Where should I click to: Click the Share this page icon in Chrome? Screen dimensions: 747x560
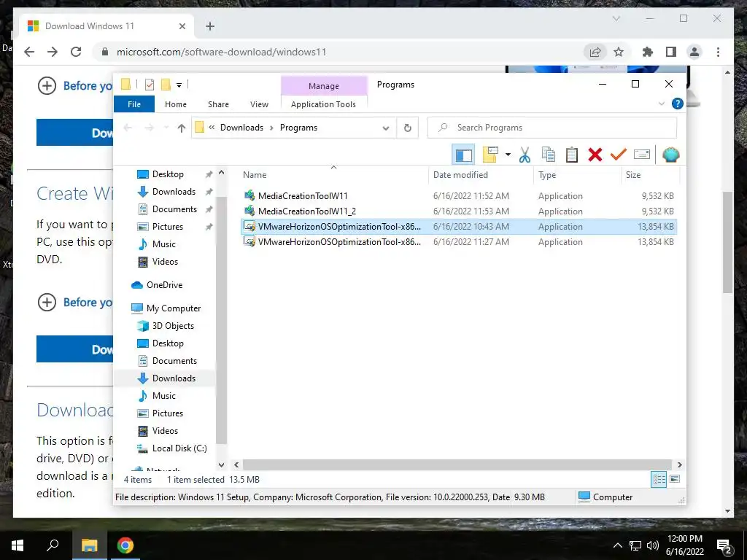coord(595,52)
